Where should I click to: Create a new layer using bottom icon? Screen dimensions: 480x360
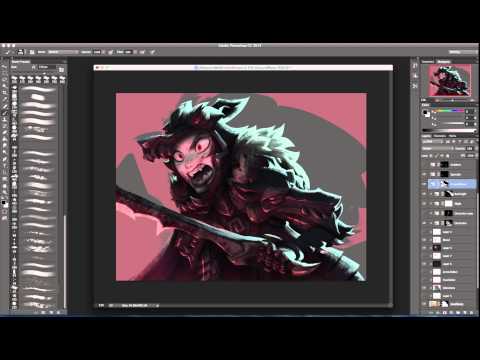pyautogui.click(x=466, y=312)
